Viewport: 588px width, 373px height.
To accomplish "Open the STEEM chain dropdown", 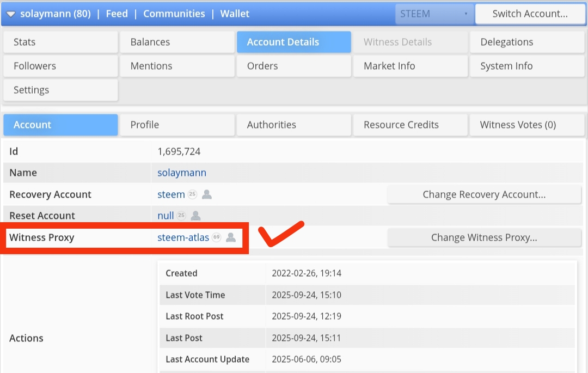I will click(x=434, y=14).
